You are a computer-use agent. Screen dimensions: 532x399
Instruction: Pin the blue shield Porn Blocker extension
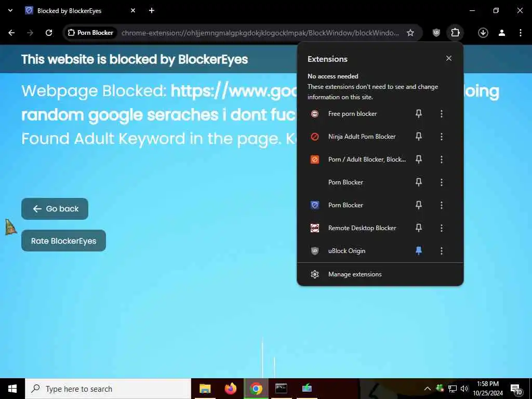click(419, 205)
